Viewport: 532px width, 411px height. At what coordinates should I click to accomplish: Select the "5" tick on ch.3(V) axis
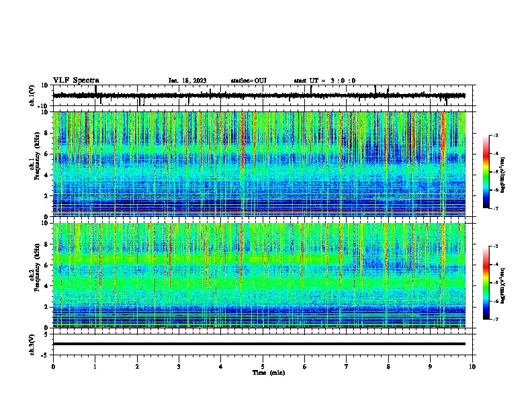point(46,334)
